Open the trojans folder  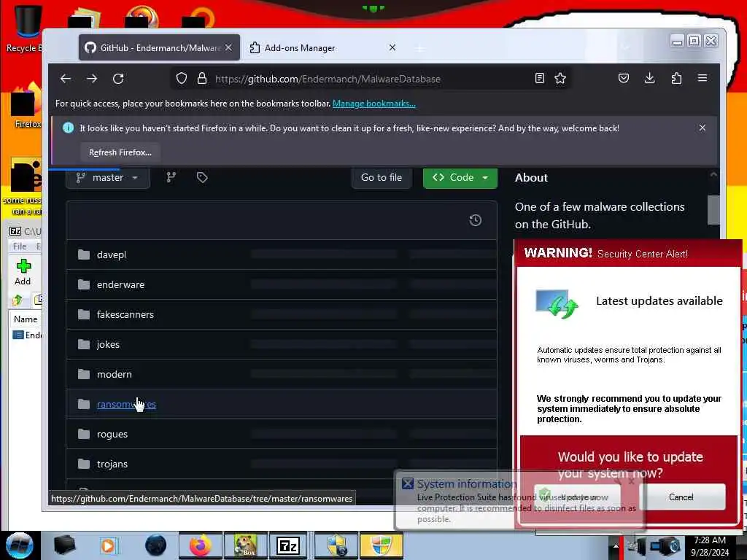click(x=112, y=464)
